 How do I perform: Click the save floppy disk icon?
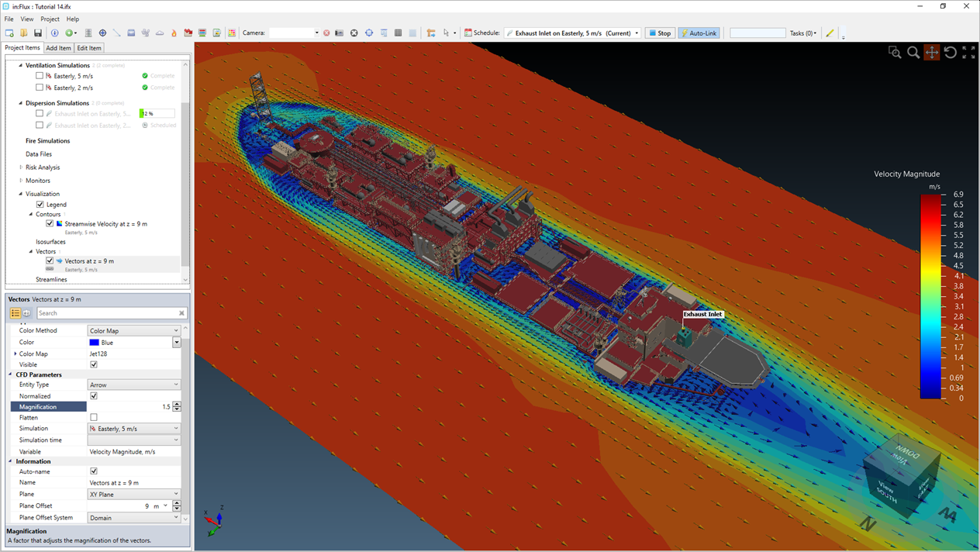[x=37, y=33]
